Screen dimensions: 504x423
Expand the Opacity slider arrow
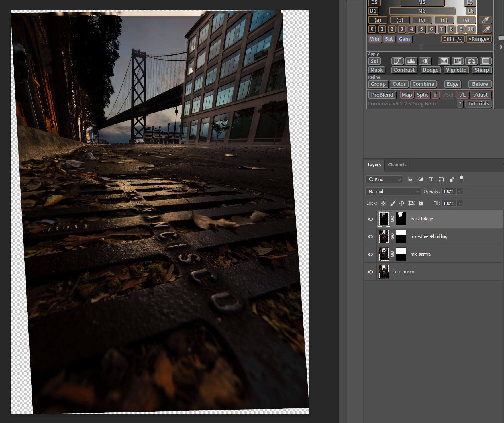[x=460, y=191]
